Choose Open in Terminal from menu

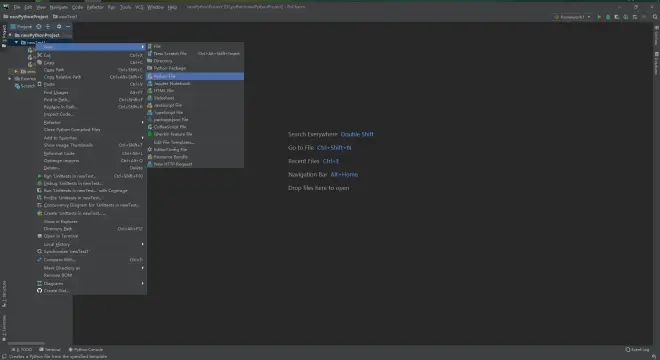pyautogui.click(x=91, y=236)
